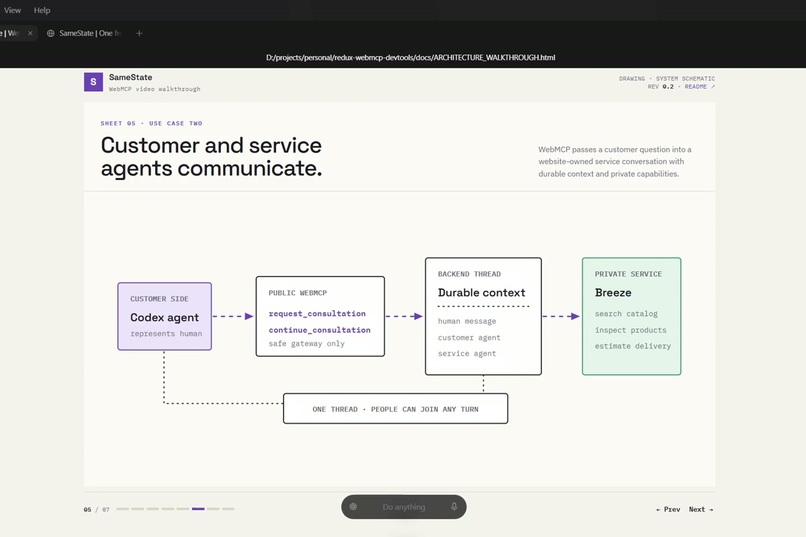The image size is (806, 537).
Task: Click the SameState title text
Action: 130,77
